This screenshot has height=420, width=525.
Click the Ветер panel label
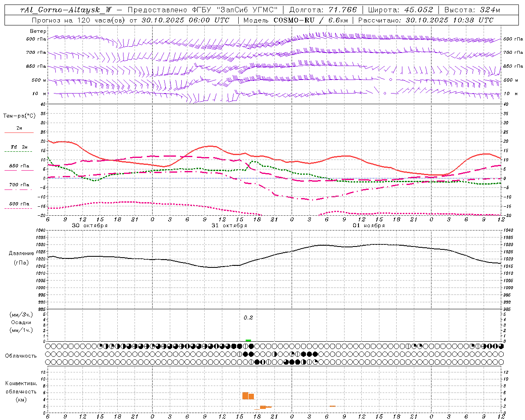[x=38, y=31]
